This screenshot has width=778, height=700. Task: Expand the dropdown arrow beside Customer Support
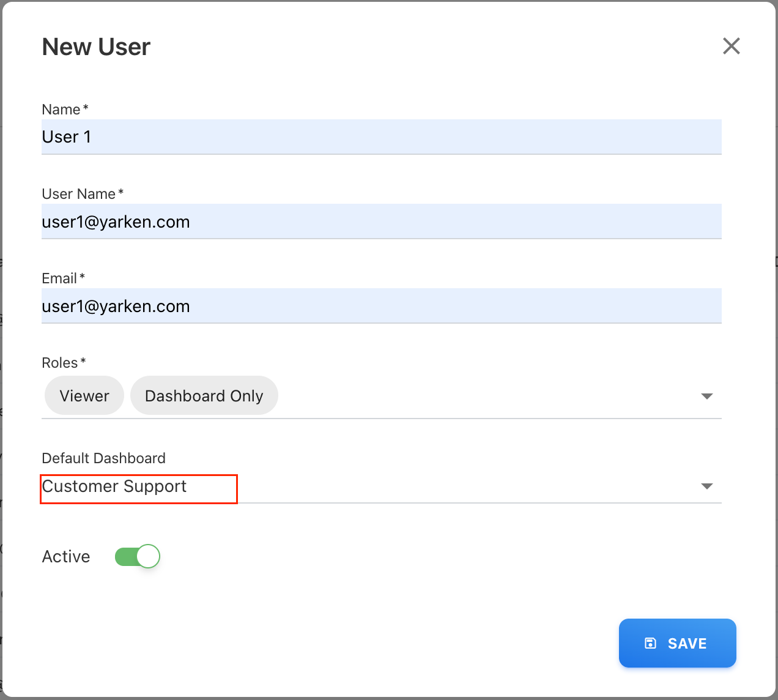tap(707, 485)
